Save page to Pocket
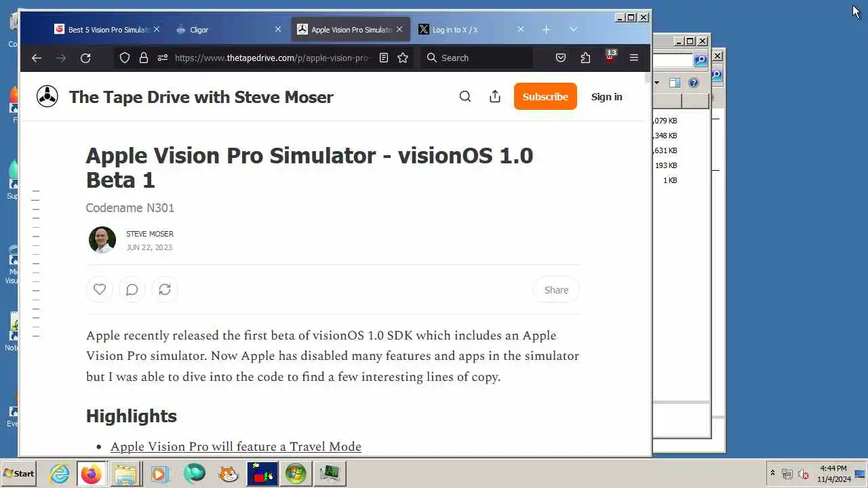This screenshot has height=488, width=868. [561, 58]
